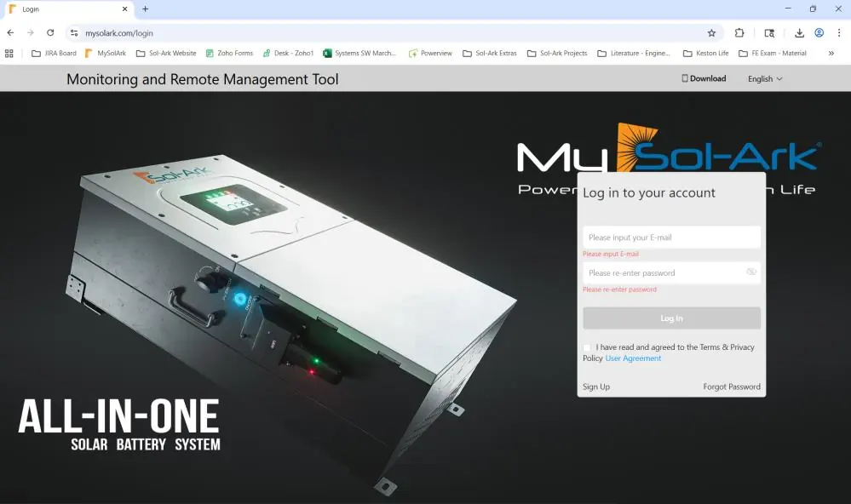This screenshot has width=851, height=504.
Task: Click the Forgot Password link
Action: pyautogui.click(x=732, y=387)
